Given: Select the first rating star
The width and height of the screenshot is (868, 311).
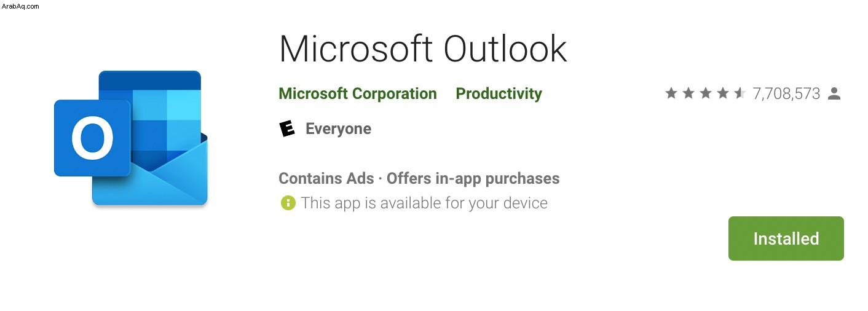Looking at the screenshot, I should point(671,93).
